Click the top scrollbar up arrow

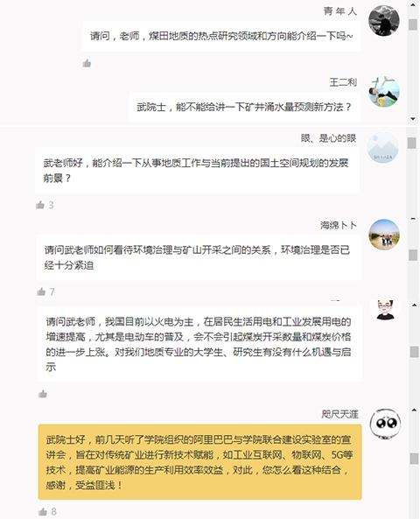(x=413, y=4)
